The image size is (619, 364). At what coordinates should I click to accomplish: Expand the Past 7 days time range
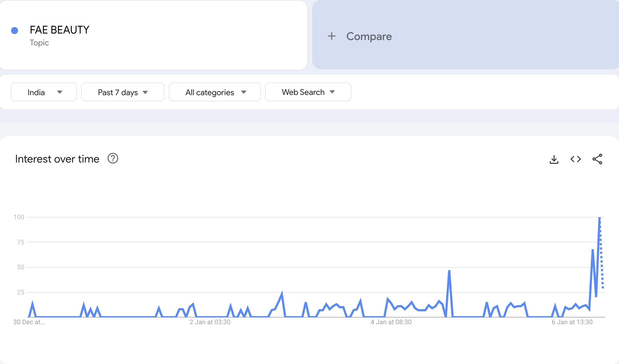pyautogui.click(x=123, y=92)
